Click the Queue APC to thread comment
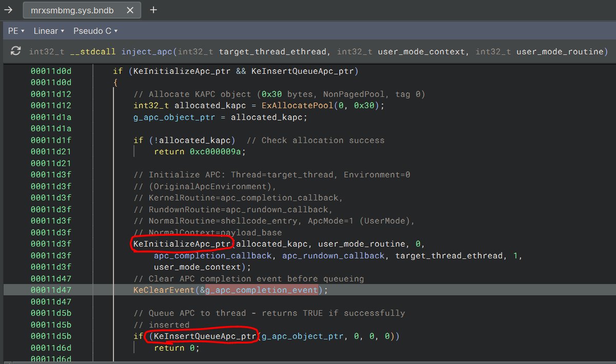 click(x=269, y=313)
